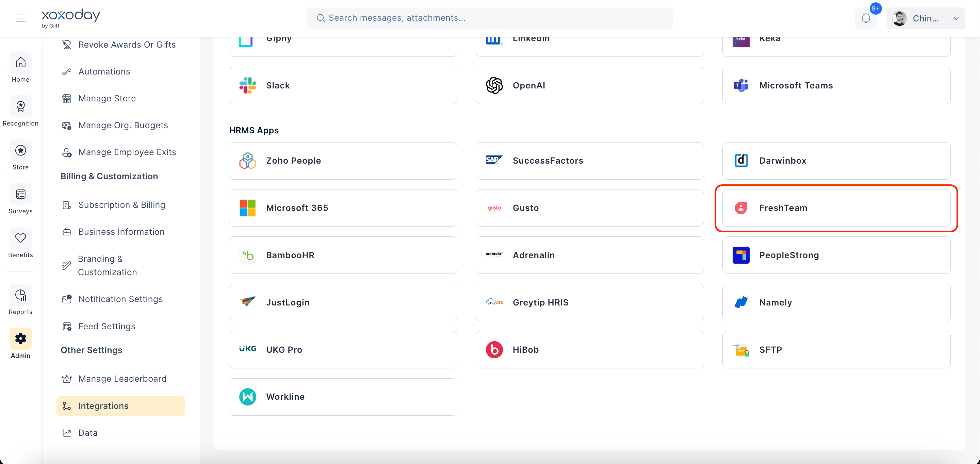Screen dimensions: 980x464
Task: Select the Admin gear icon
Action: [x=20, y=338]
